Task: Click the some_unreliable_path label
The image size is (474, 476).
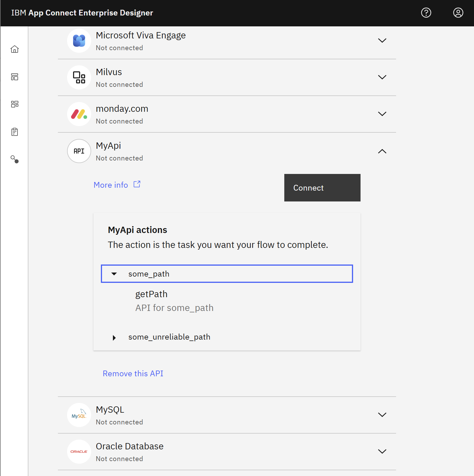Action: [x=169, y=337]
